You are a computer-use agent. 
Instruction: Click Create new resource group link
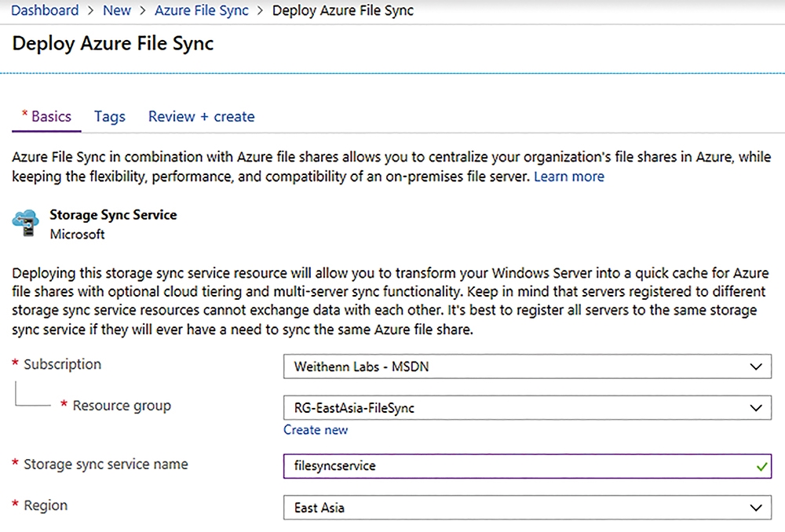[316, 430]
